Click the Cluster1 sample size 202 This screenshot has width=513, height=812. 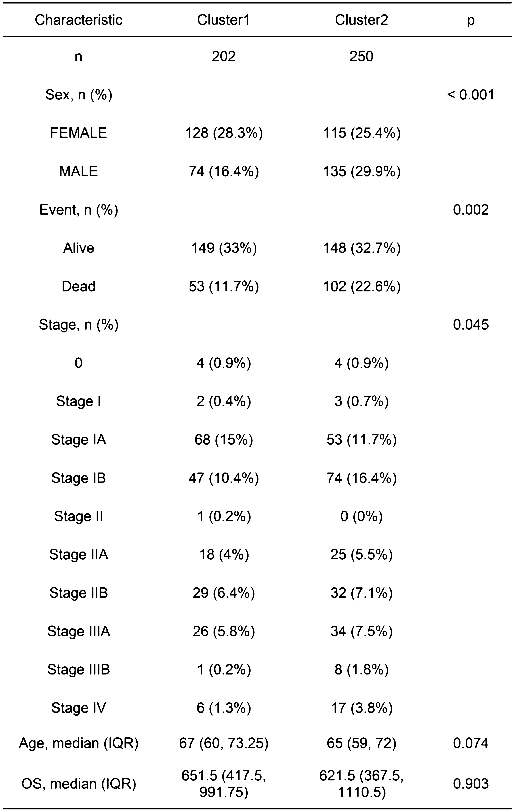(x=223, y=56)
